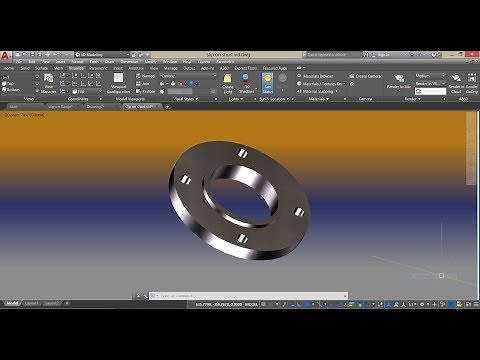
Task: Open the Render in Window dropdown
Action: [x=430, y=84]
